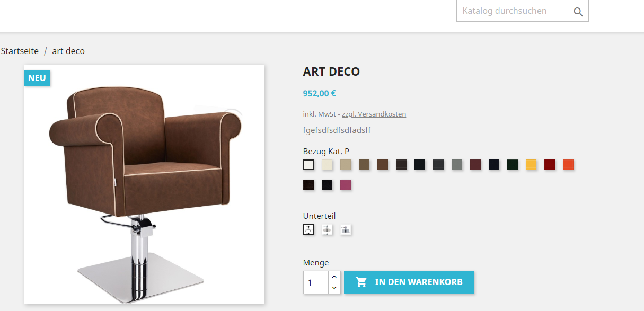Focus the Katalog durchsuchen search box
This screenshot has width=644, height=311.
pos(511,11)
